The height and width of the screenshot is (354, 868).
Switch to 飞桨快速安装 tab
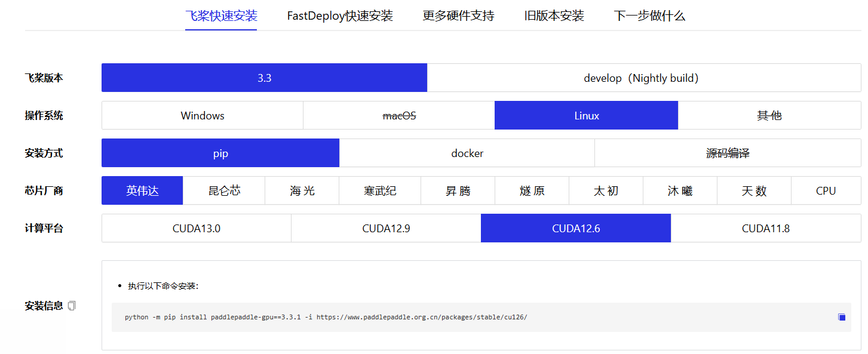[221, 16]
